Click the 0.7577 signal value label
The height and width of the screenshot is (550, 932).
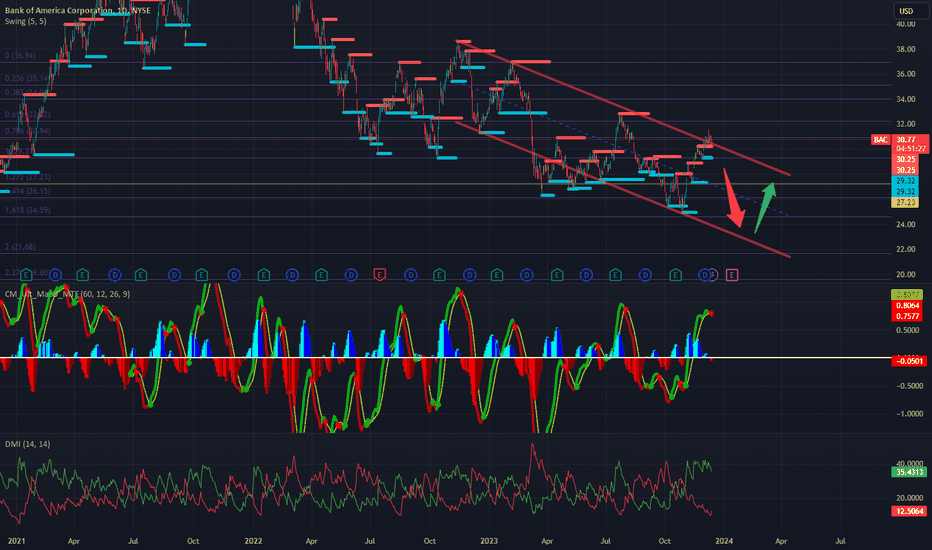[906, 316]
